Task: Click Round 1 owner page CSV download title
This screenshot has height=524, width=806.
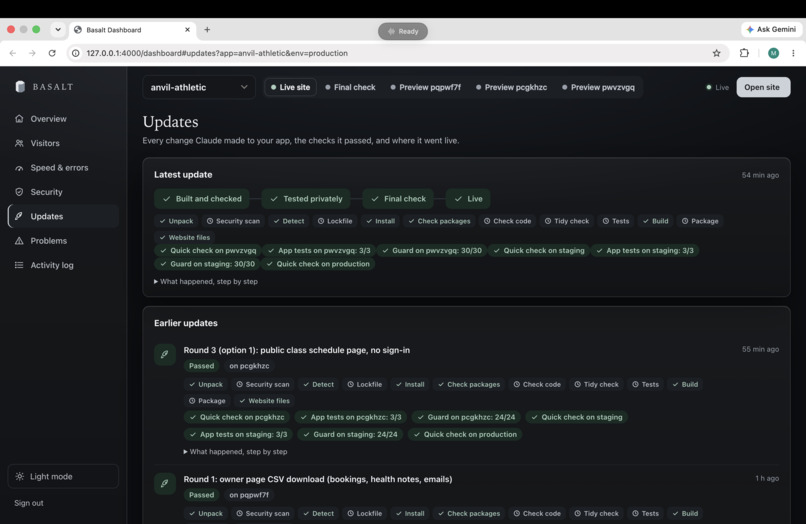Action: (x=318, y=479)
